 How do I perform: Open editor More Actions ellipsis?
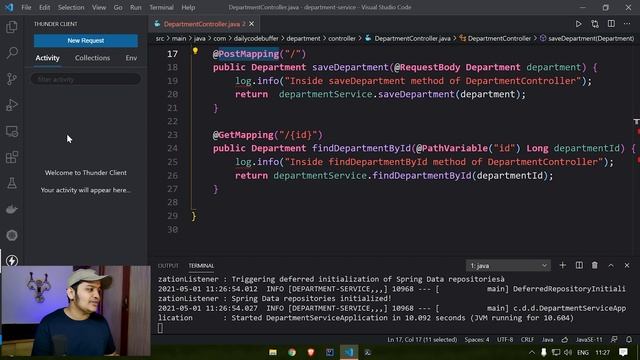pyautogui.click(x=627, y=24)
